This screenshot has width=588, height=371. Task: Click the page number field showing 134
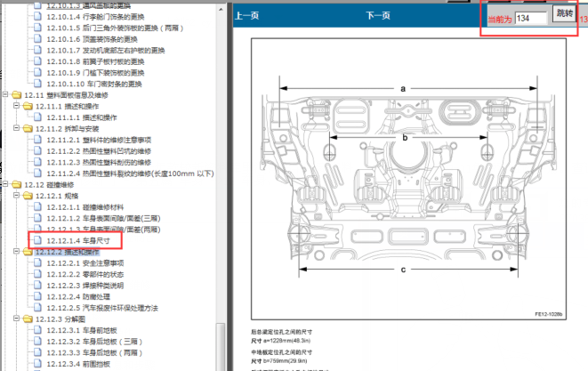click(x=531, y=19)
